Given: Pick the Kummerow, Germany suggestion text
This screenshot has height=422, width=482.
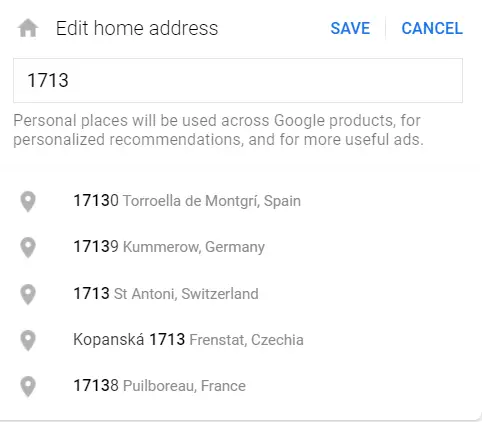Looking at the screenshot, I should (x=194, y=247).
